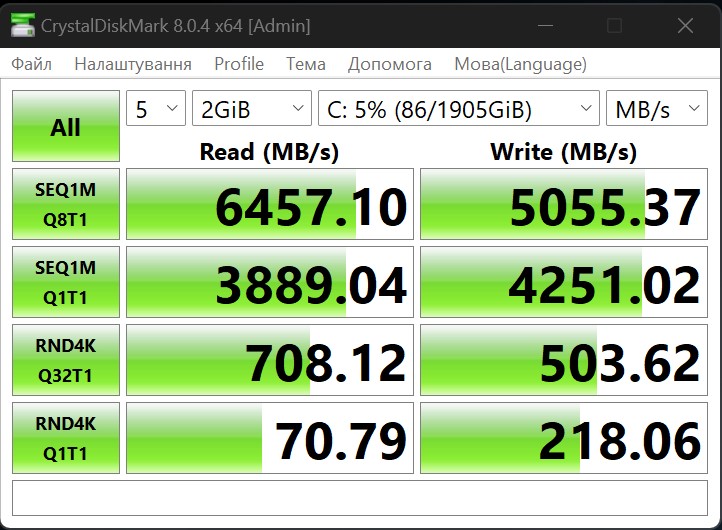The width and height of the screenshot is (722, 530).
Task: Open the Налаштування menu
Action: point(133,64)
